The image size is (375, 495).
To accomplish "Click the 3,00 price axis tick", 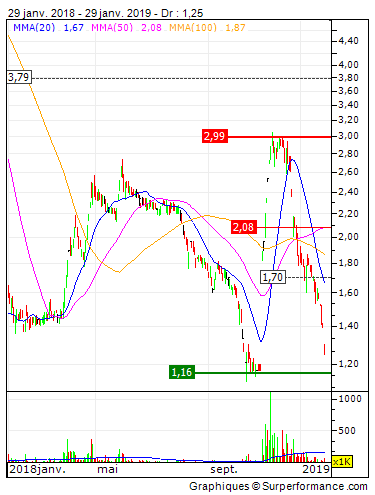I will [x=348, y=136].
